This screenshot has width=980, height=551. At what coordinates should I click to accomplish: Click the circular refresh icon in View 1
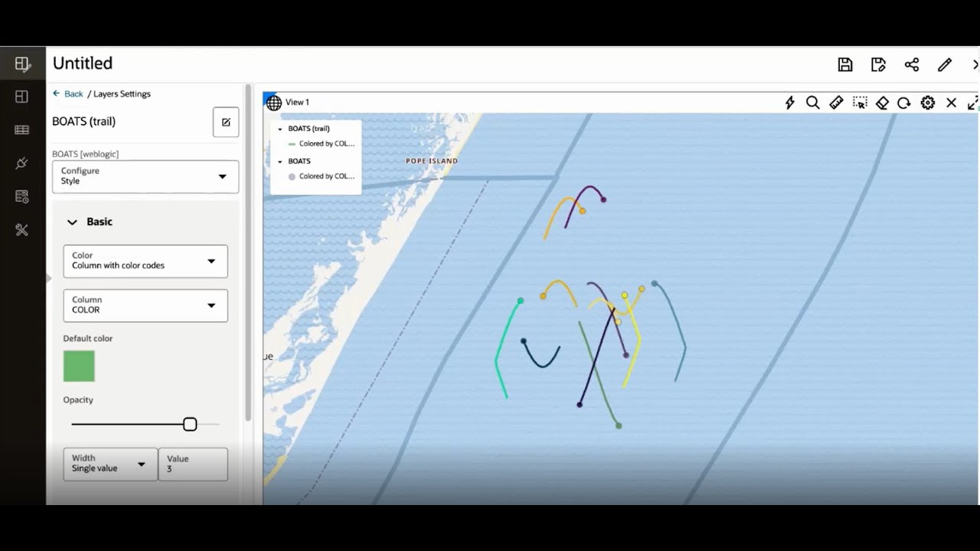(x=904, y=103)
